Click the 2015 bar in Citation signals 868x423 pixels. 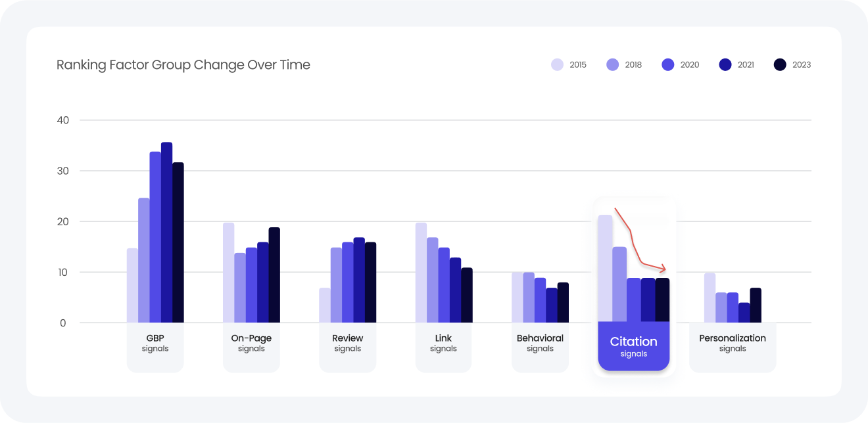pyautogui.click(x=605, y=269)
